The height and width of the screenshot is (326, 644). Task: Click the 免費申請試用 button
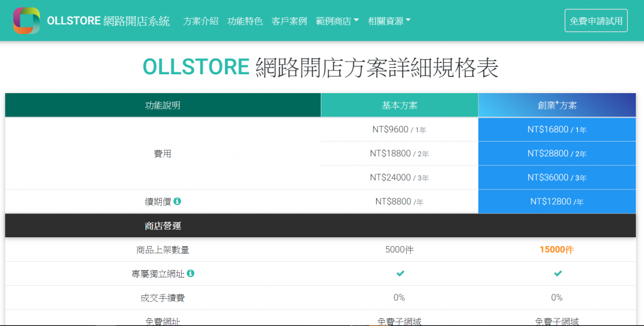coord(596,21)
